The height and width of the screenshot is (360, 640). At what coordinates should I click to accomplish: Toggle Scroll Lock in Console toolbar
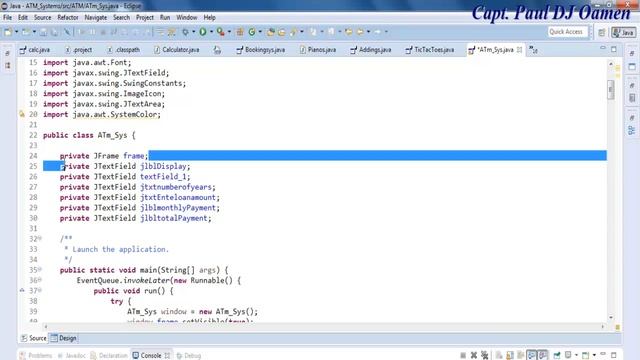(x=510, y=355)
